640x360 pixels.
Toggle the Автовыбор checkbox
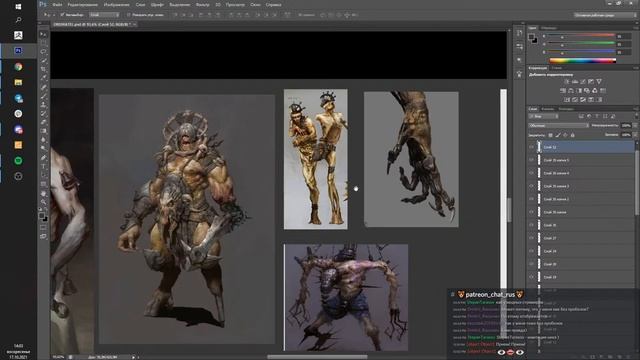(x=62, y=15)
